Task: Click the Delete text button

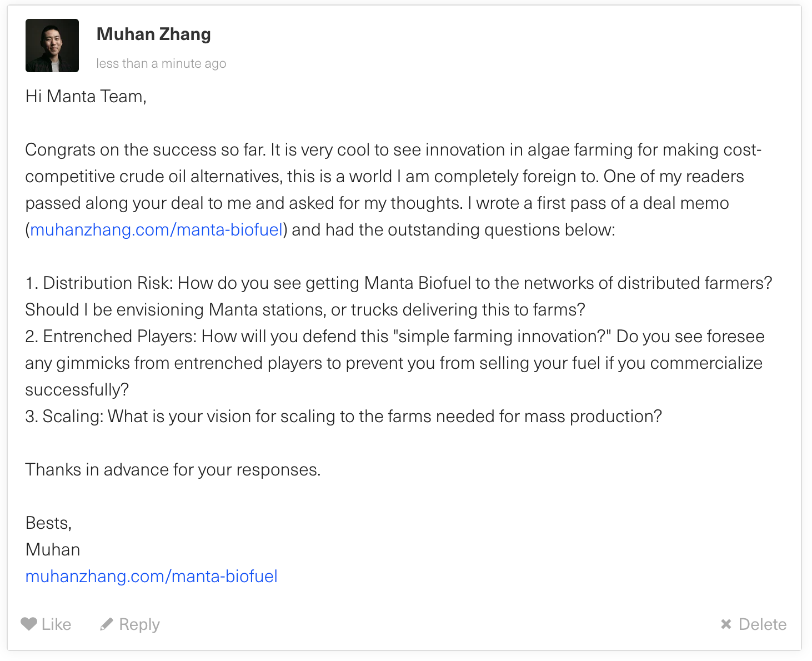Action: coord(763,624)
